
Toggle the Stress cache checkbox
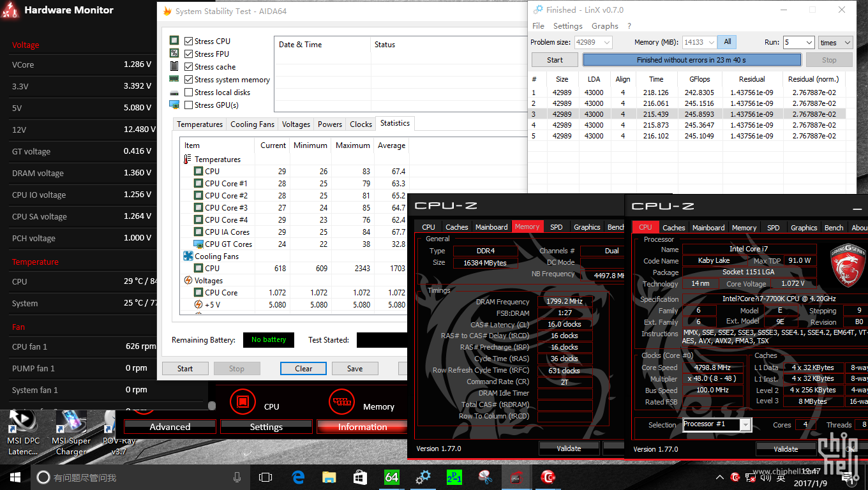pyautogui.click(x=188, y=66)
